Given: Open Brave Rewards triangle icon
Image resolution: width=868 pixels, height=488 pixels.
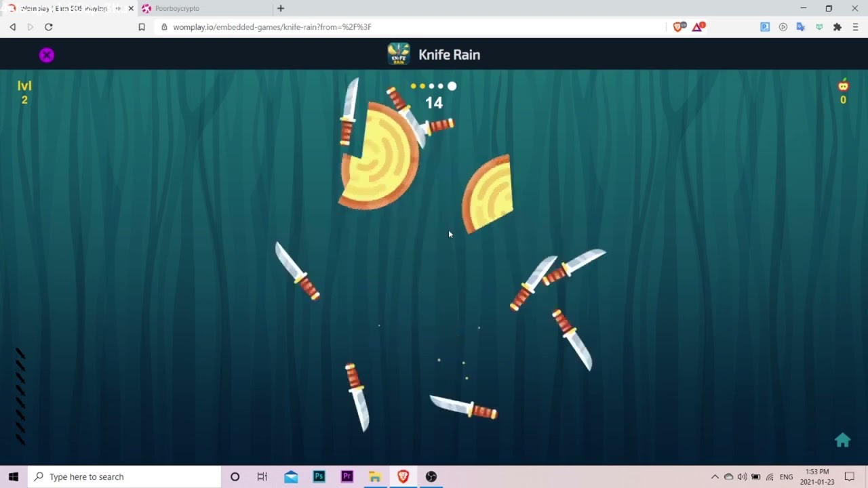Looking at the screenshot, I should [698, 27].
